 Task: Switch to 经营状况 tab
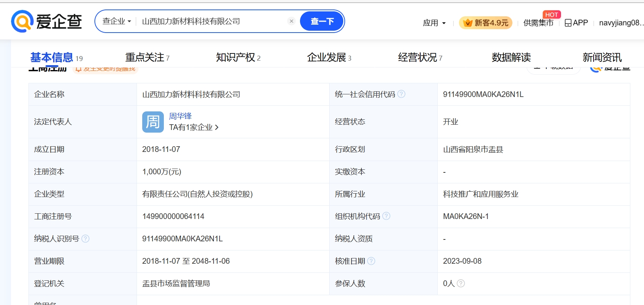tap(420, 58)
